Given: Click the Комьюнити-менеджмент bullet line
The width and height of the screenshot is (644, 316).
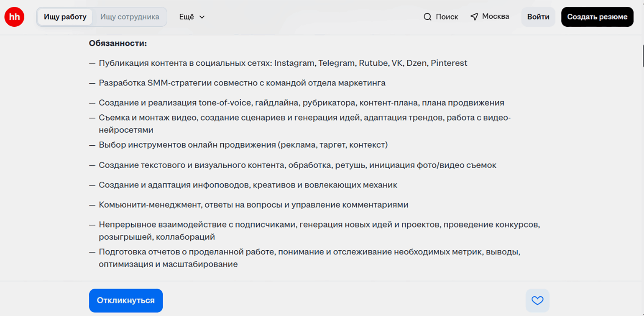Looking at the screenshot, I should (x=253, y=205).
